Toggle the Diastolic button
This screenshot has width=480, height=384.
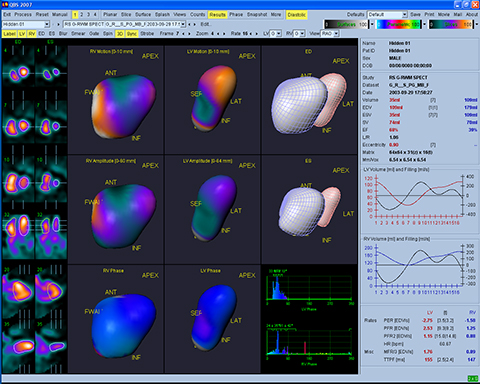296,15
